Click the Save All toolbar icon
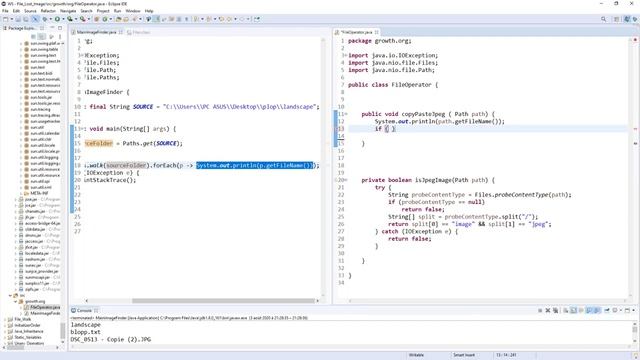This screenshot has height=360, width=640. tap(25, 19)
